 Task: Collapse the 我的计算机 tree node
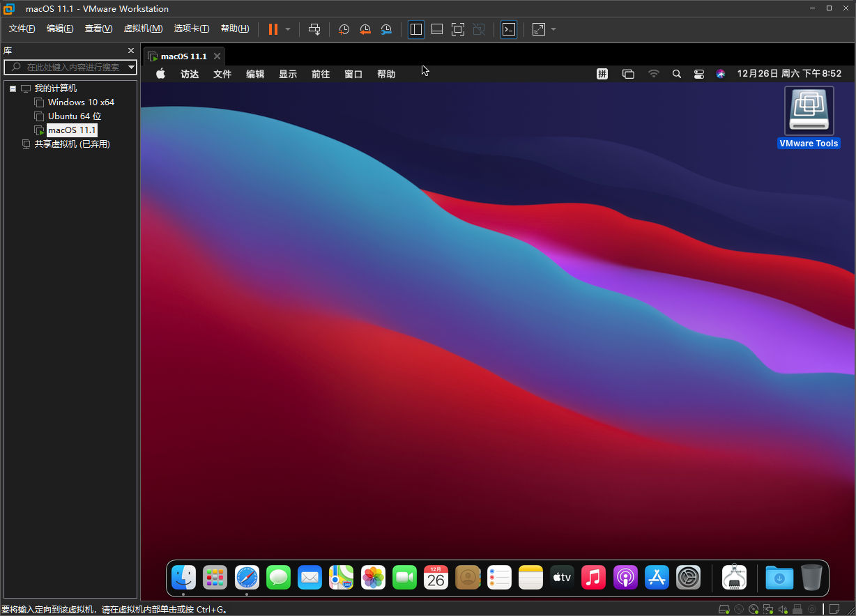[13, 88]
